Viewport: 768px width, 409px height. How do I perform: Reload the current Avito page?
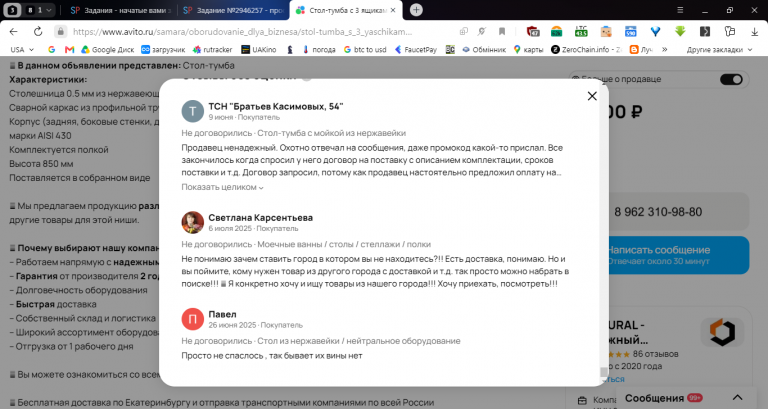[x=38, y=31]
